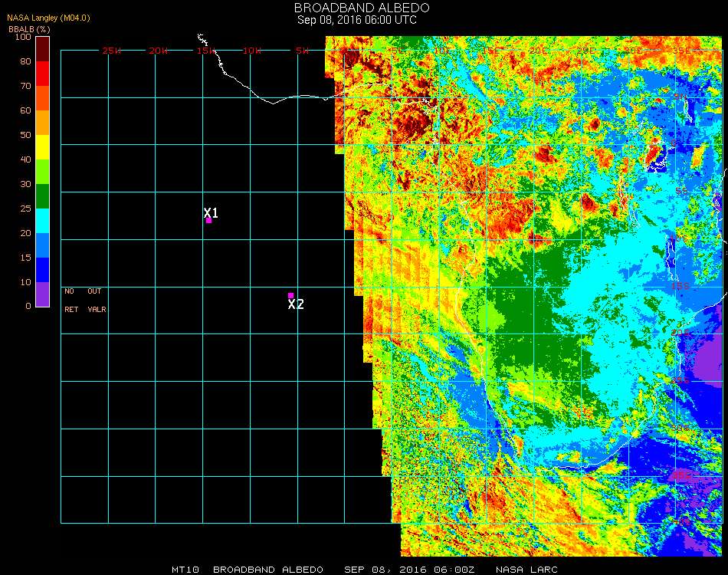Choose the dark green 25-30% legend swatch
Image resolution: width=728 pixels, height=575 pixels.
(42, 196)
